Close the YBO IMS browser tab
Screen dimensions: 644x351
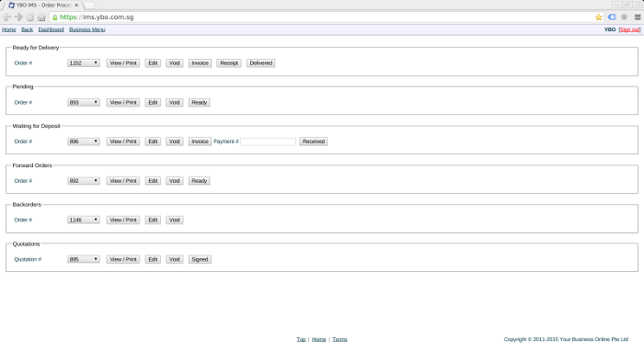pos(76,6)
